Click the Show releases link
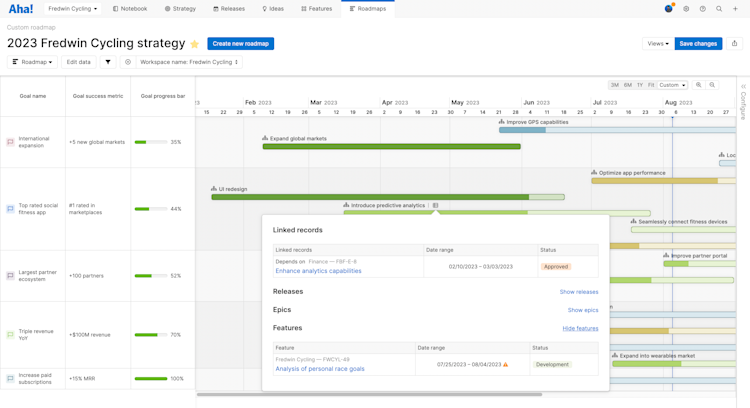Image resolution: width=750 pixels, height=408 pixels. [579, 292]
